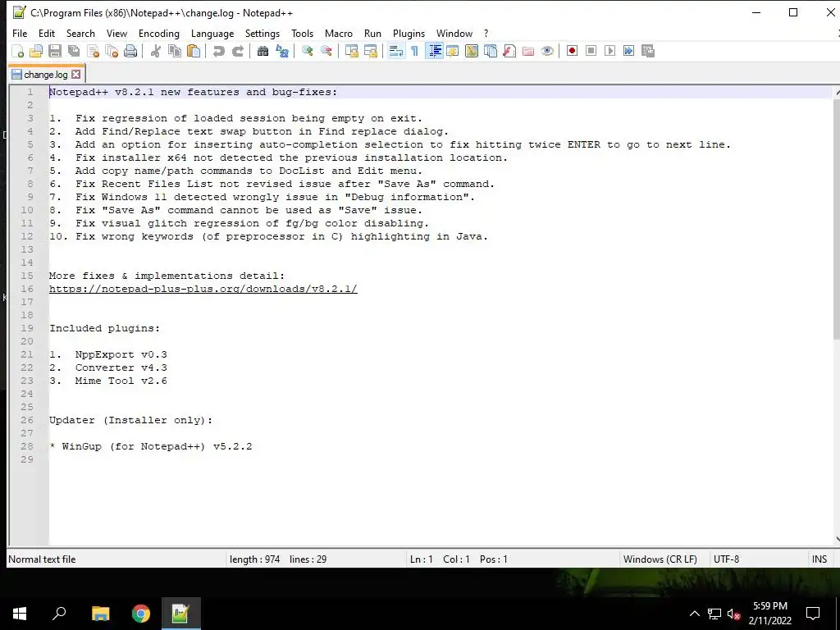Viewport: 840px width, 630px height.
Task: Click Save Current Recorded Macro icon
Action: (648, 51)
